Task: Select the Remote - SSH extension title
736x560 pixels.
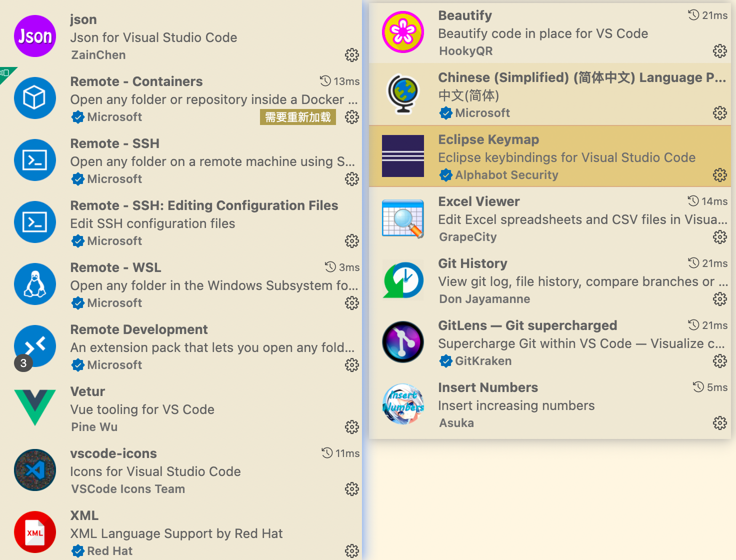Action: [115, 143]
